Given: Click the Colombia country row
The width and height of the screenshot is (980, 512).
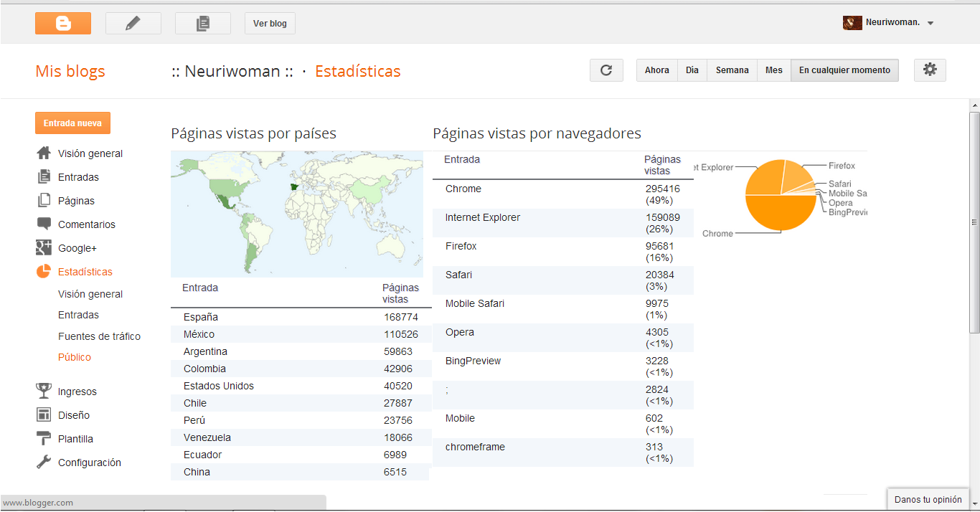Looking at the screenshot, I should click(x=301, y=369).
